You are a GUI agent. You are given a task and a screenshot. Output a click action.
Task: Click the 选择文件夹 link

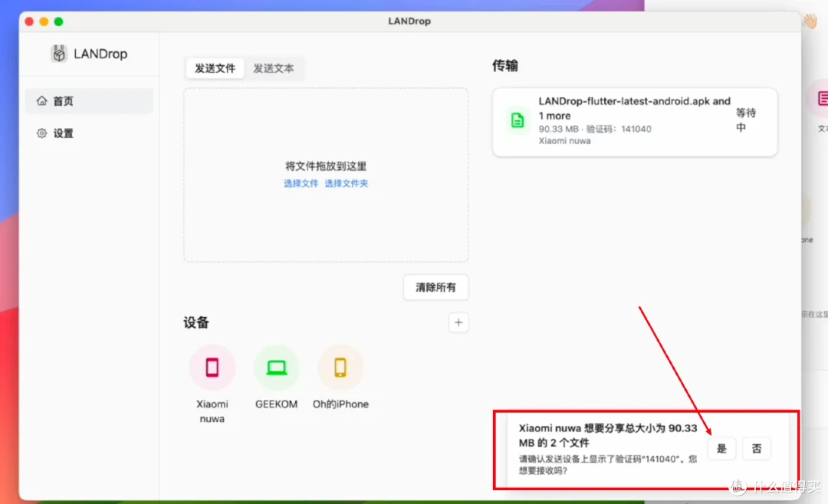pos(347,183)
